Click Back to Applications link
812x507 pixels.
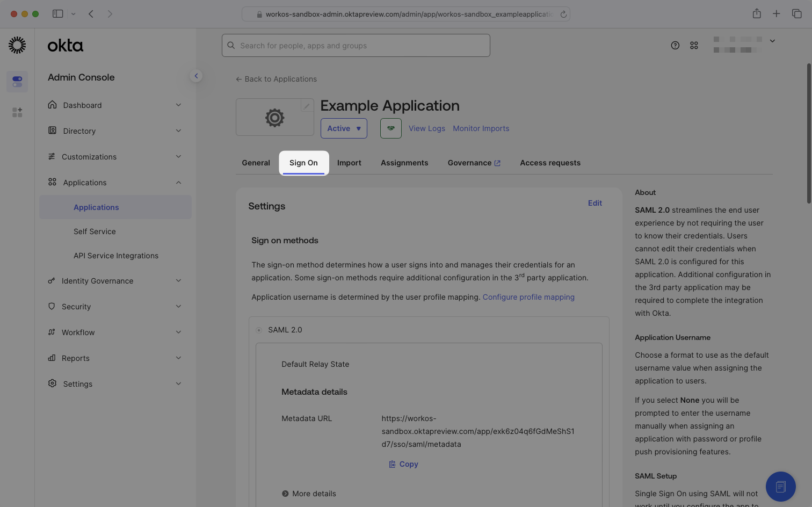point(276,79)
